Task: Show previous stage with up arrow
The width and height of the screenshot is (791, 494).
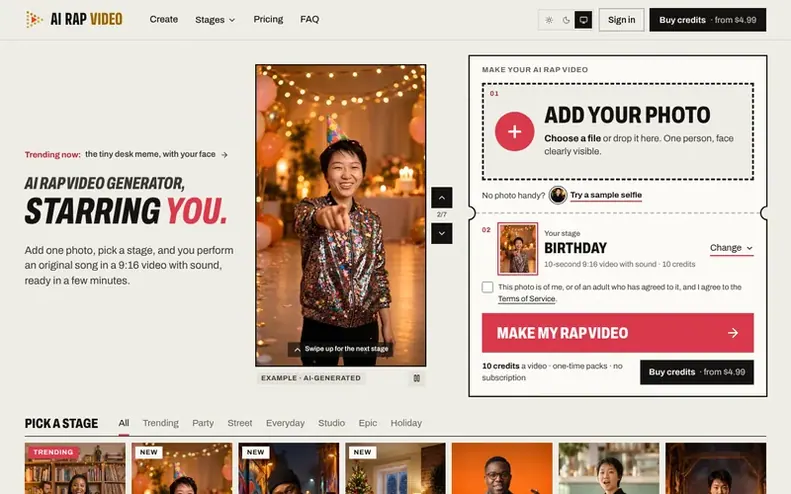Action: point(441,197)
